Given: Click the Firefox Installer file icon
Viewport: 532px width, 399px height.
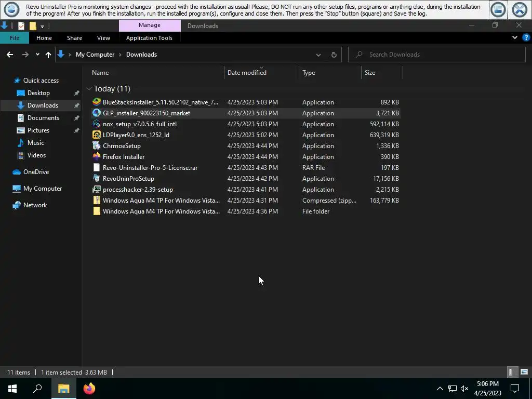Looking at the screenshot, I should pyautogui.click(x=97, y=156).
